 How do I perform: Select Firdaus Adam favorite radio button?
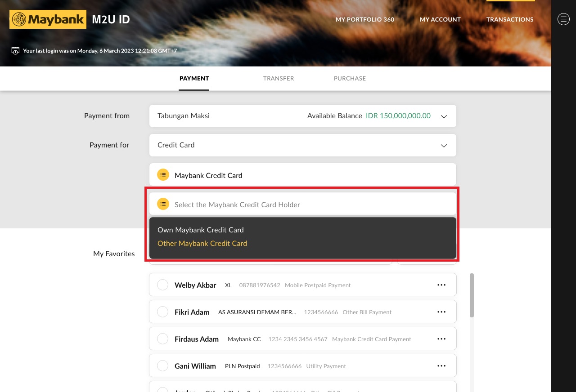click(162, 339)
